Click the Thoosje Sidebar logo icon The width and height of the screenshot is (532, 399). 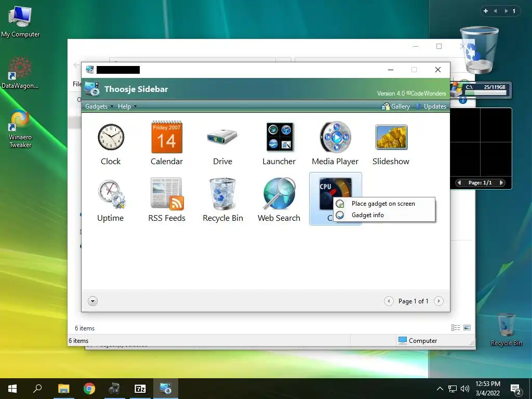92,89
